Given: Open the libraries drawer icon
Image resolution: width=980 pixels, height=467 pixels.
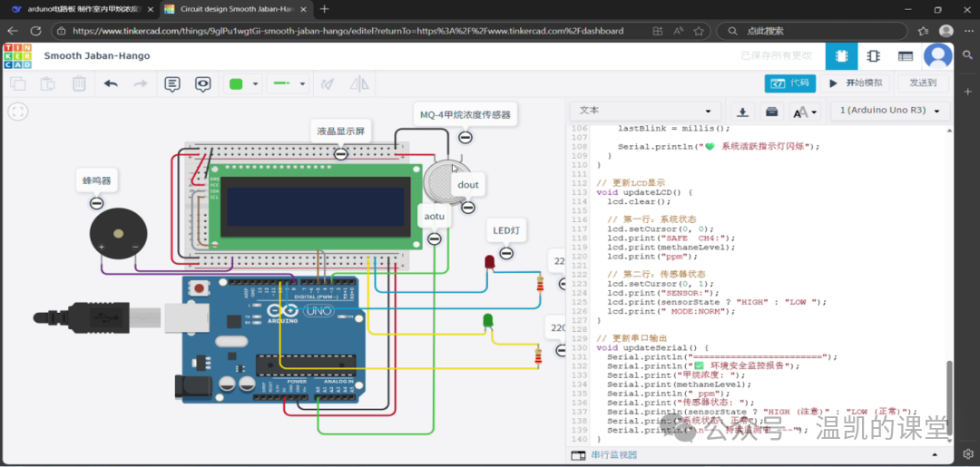Looking at the screenshot, I should tap(772, 112).
